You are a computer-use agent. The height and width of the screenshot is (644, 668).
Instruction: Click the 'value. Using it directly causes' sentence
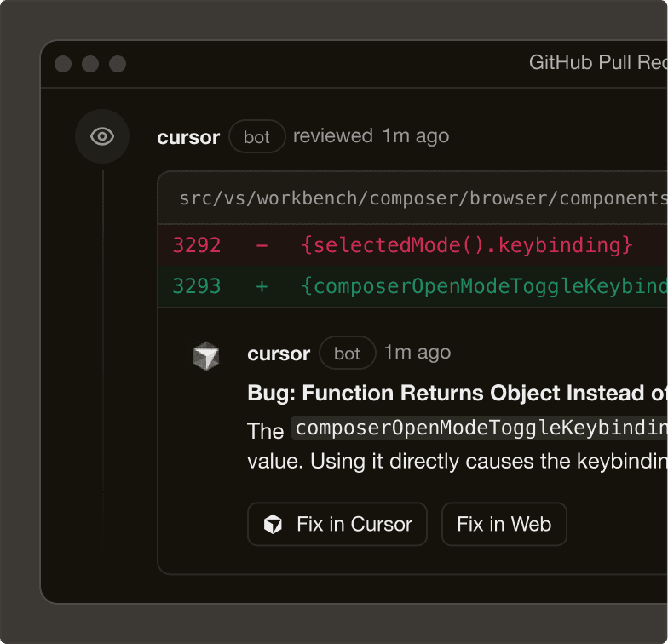(x=457, y=462)
